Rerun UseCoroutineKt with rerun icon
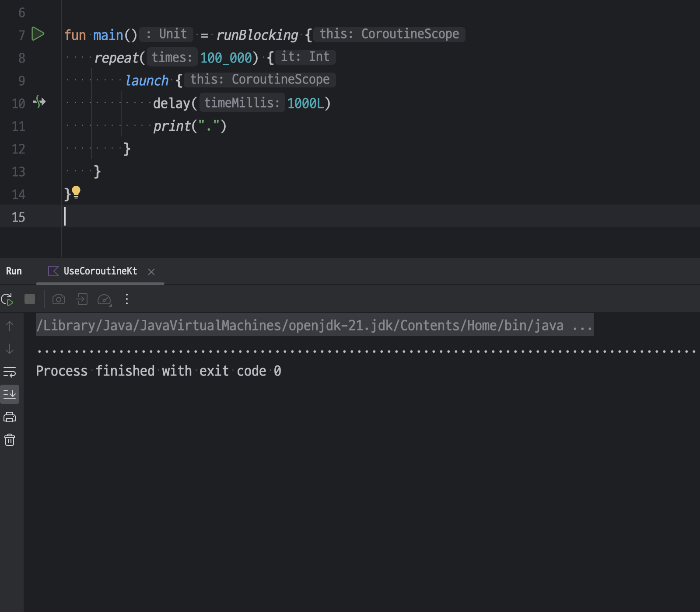Screen dimensions: 700x612 click(x=7, y=299)
